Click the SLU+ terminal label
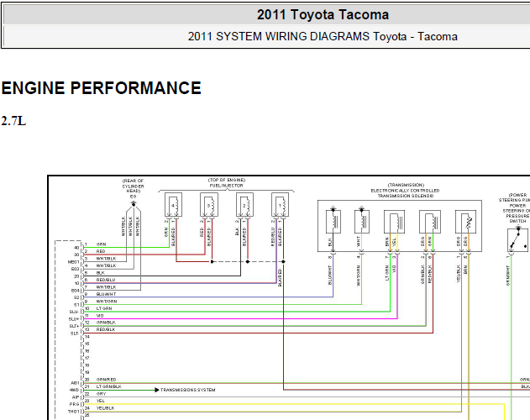Screen dimensions: 530x420 click(x=74, y=319)
